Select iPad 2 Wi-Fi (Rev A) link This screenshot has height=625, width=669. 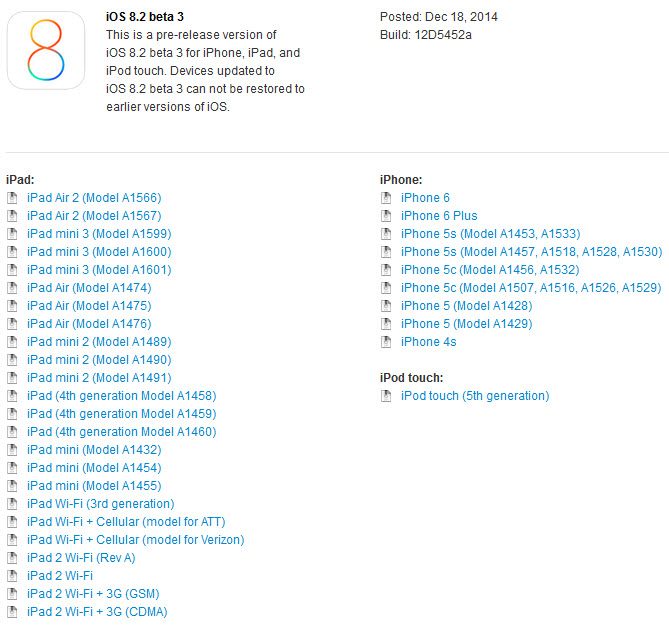tap(81, 558)
